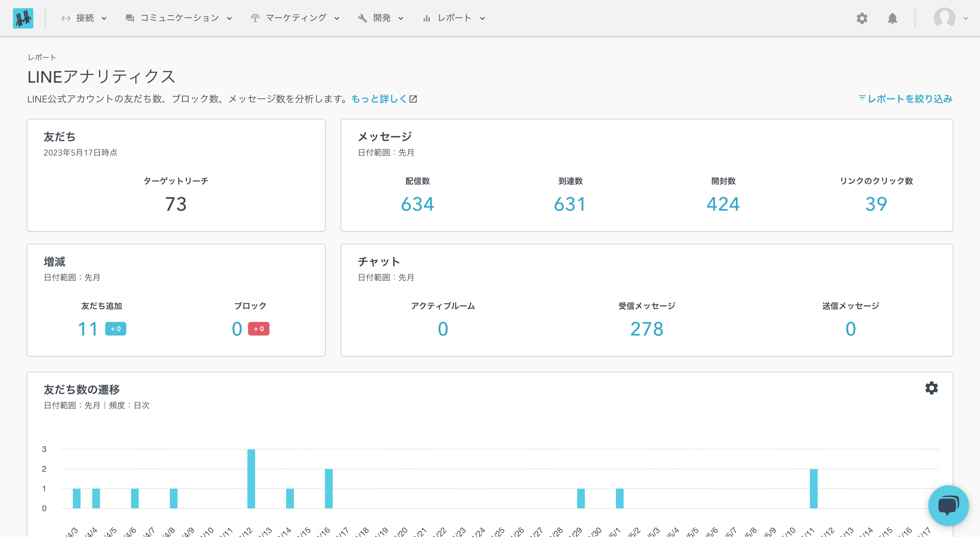Click the リンクのクリック数 value 39
Viewport: 980px width, 537px height.
876,204
